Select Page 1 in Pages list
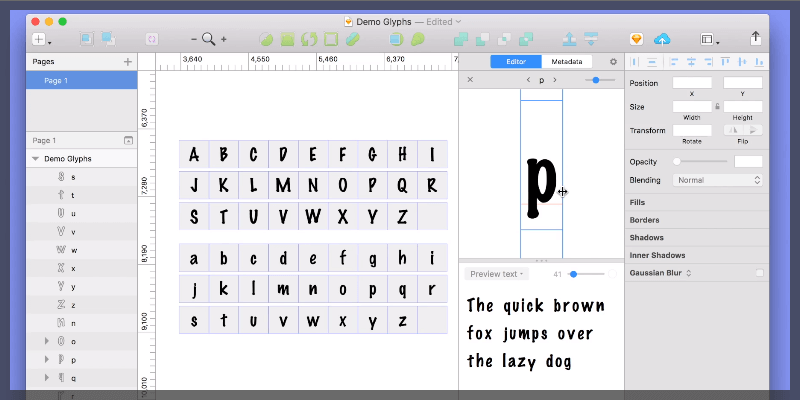Image resolution: width=800 pixels, height=400 pixels. [x=80, y=80]
